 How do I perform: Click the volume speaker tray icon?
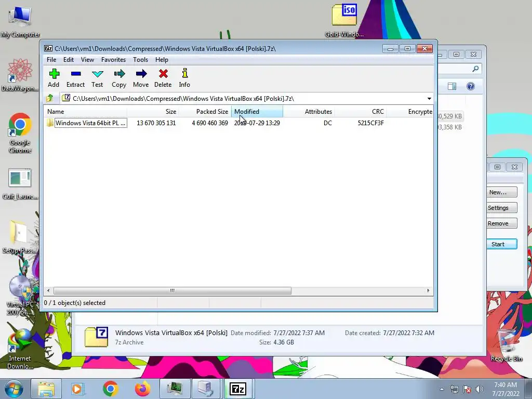tap(479, 389)
